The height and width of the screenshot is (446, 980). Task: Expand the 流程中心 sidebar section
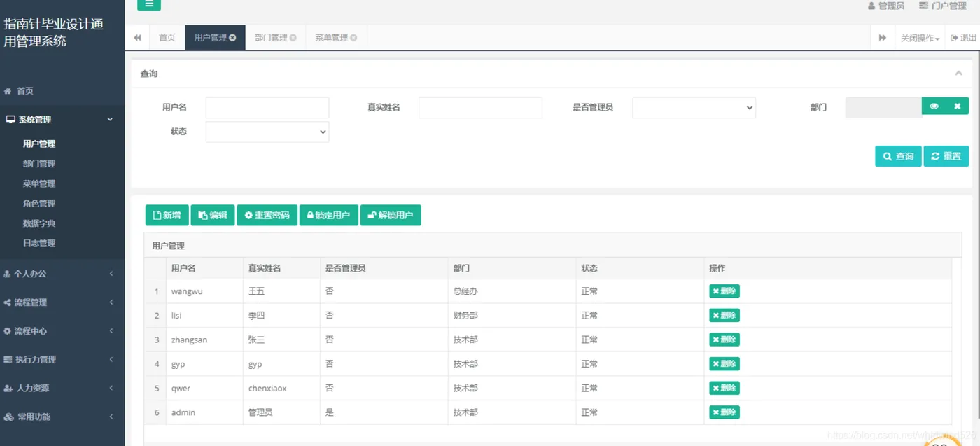[x=62, y=331]
